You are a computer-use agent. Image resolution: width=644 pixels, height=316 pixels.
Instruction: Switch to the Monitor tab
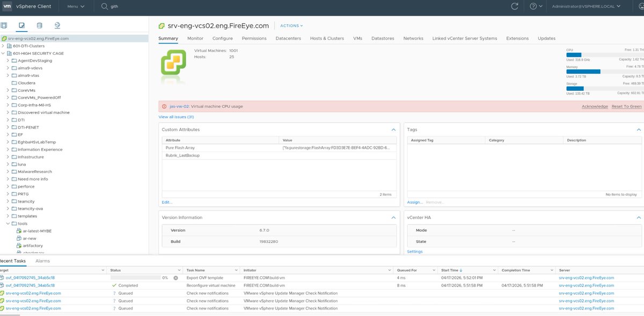tap(195, 38)
